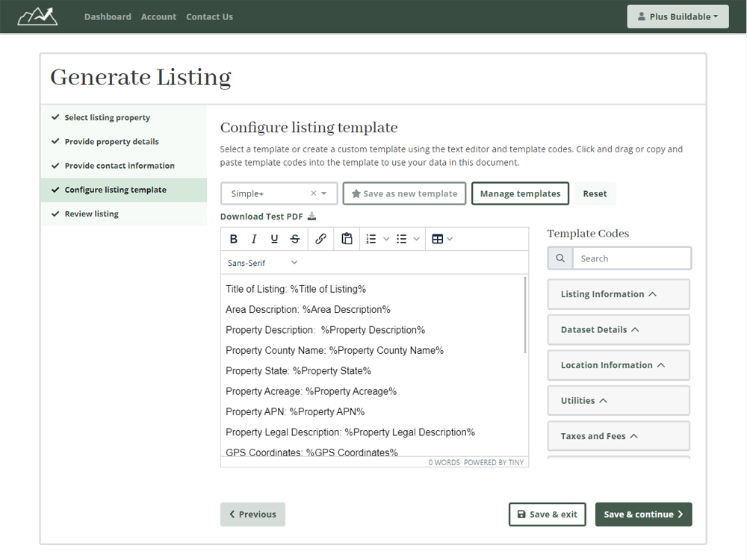Open the Sans-Serif font dropdown
Viewport: 747px width, 560px height.
point(262,263)
